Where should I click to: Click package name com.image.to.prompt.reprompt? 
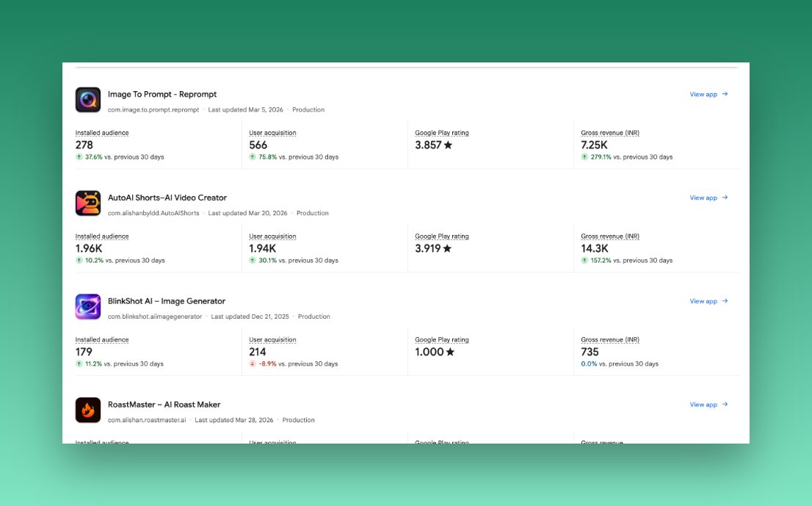153,110
